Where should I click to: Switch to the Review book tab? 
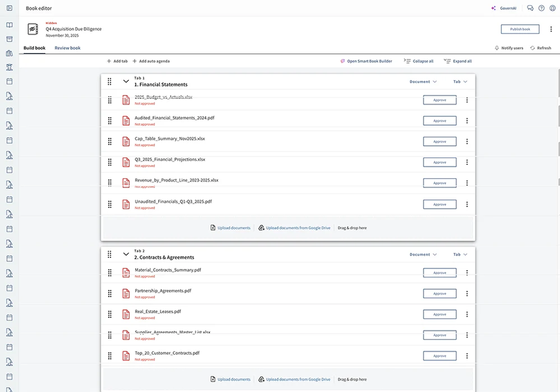pyautogui.click(x=67, y=48)
